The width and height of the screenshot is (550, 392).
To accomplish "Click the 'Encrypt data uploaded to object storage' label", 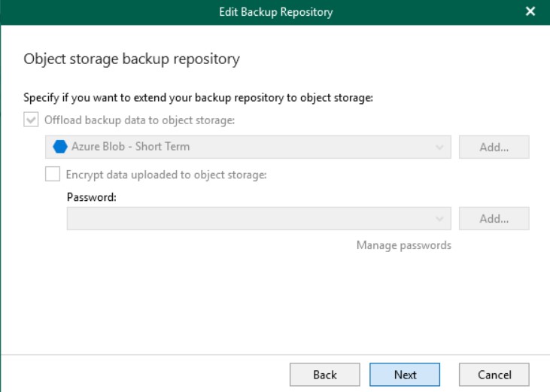I will (166, 175).
